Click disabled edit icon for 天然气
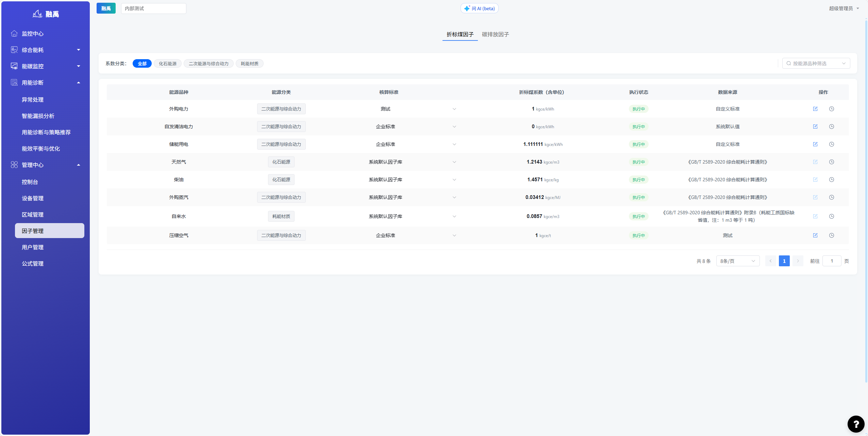 click(x=815, y=162)
